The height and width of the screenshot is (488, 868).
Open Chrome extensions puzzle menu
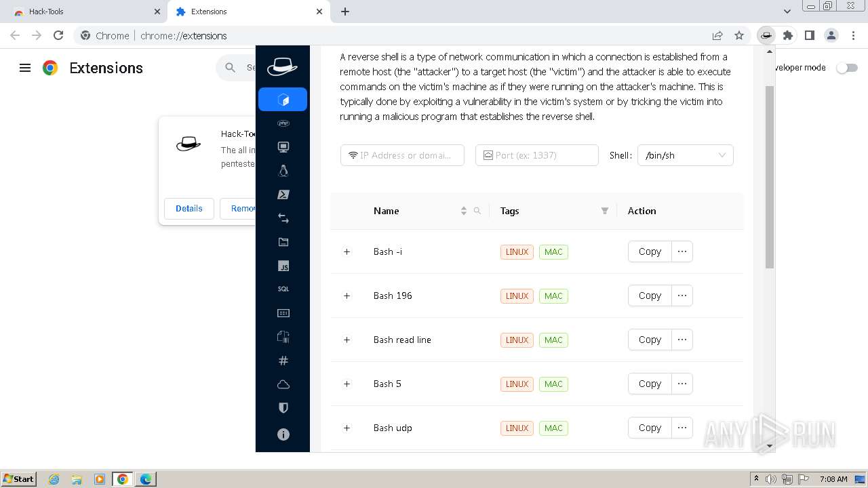click(787, 35)
